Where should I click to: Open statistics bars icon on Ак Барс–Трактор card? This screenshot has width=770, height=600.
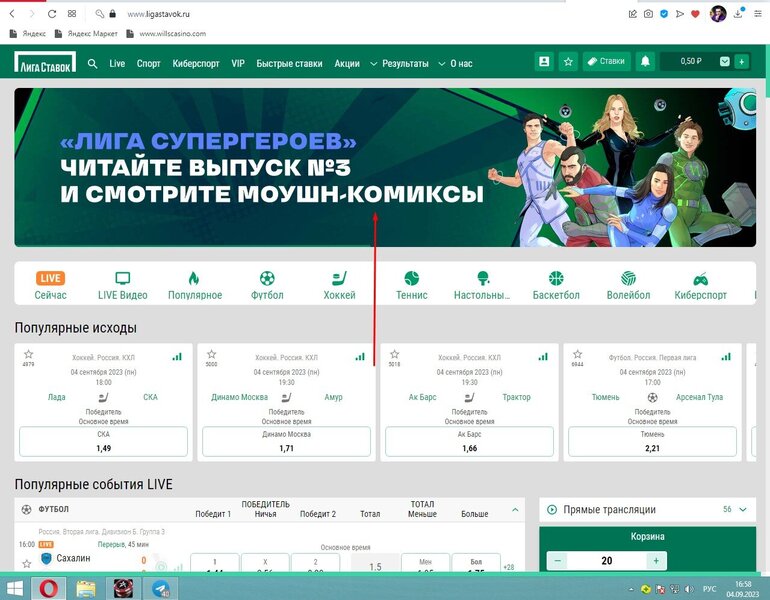tap(543, 357)
